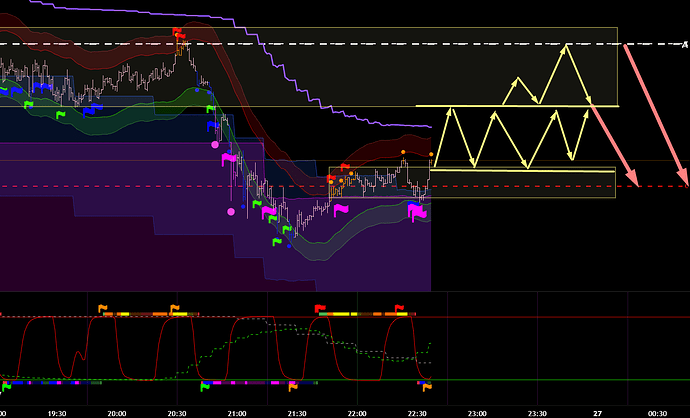The image size is (690, 418).
Task: Click the A marker ending the white line
Action: [x=682, y=45]
